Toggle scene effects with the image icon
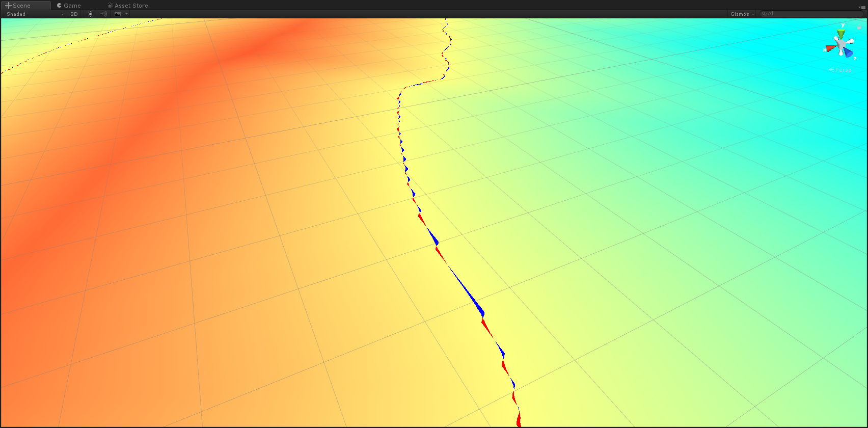The width and height of the screenshot is (868, 428). click(118, 14)
